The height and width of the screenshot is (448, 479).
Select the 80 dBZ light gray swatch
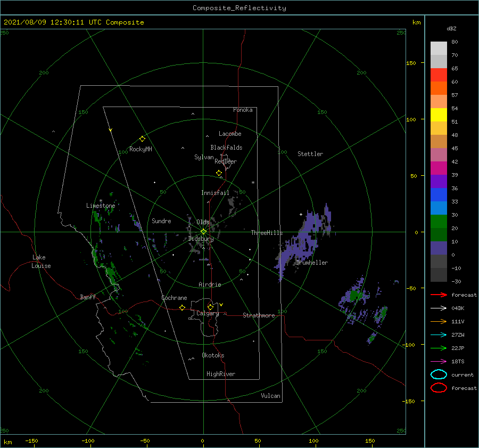coord(439,48)
